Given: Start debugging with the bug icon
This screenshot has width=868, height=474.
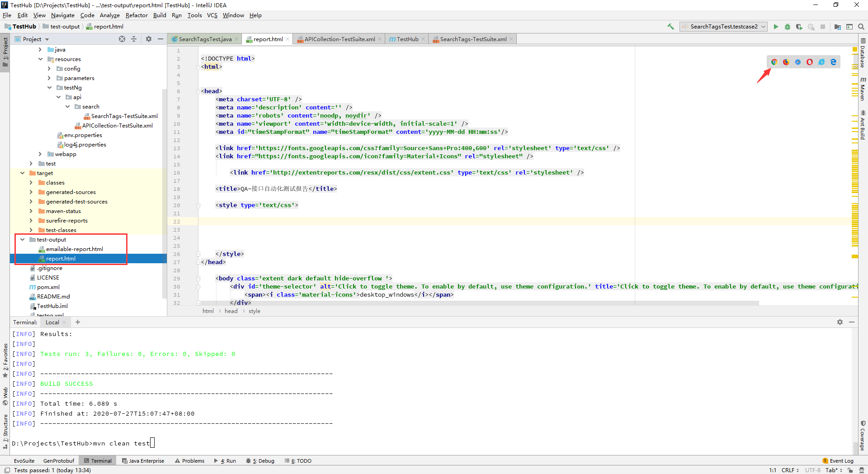Looking at the screenshot, I should (x=788, y=27).
